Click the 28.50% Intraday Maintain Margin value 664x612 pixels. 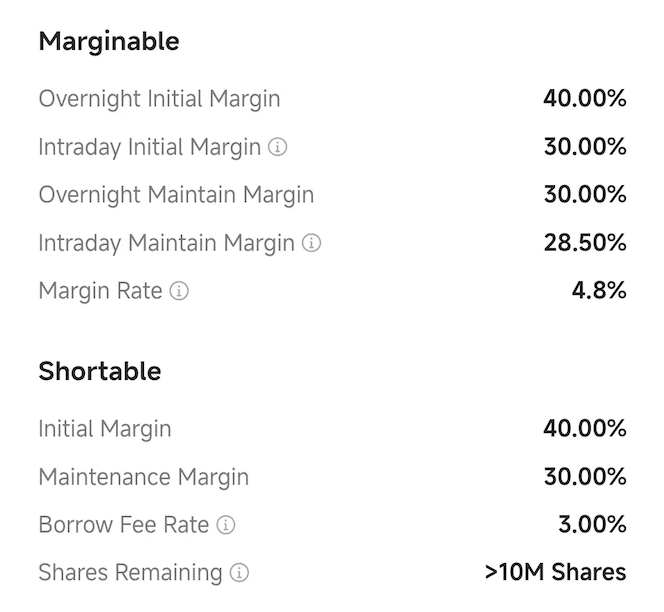point(585,243)
